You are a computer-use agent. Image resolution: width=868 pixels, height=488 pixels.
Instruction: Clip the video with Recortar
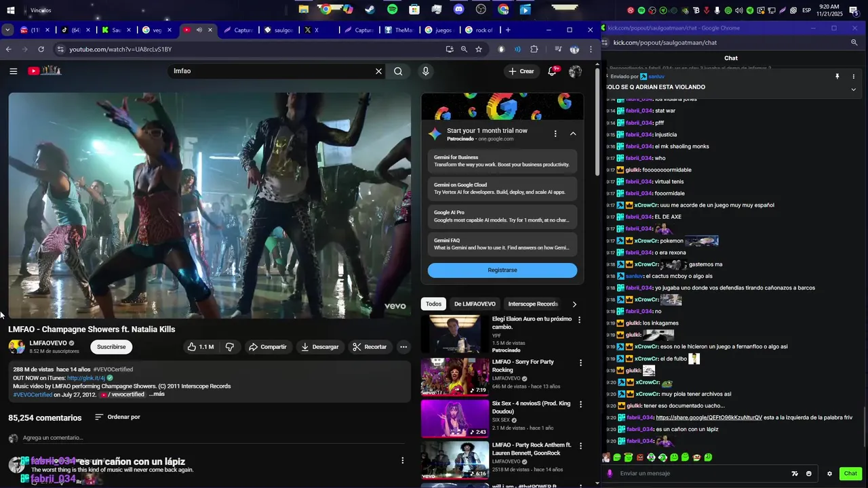(370, 347)
